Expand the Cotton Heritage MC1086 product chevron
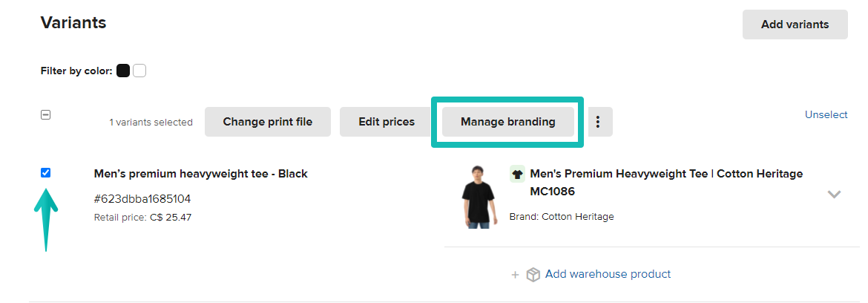 pyautogui.click(x=834, y=195)
